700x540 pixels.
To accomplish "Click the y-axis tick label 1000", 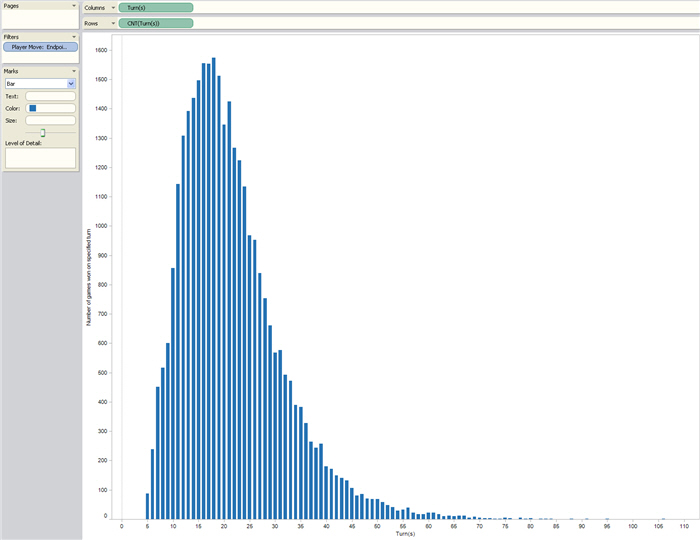I will [x=101, y=226].
